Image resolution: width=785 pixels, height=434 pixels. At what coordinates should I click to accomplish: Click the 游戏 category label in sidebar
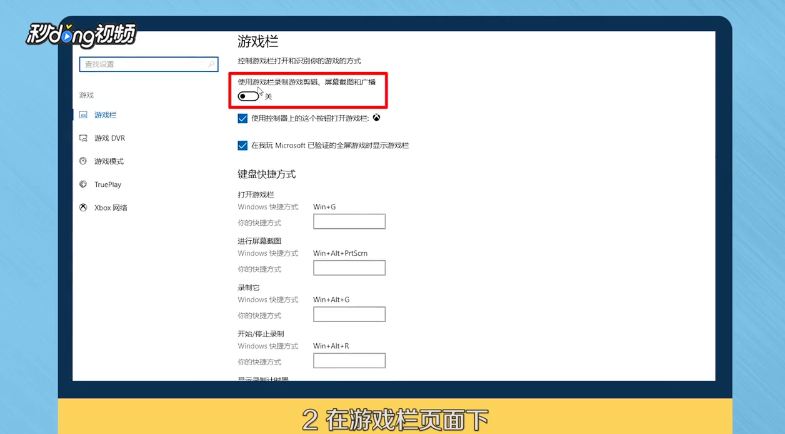[87, 95]
